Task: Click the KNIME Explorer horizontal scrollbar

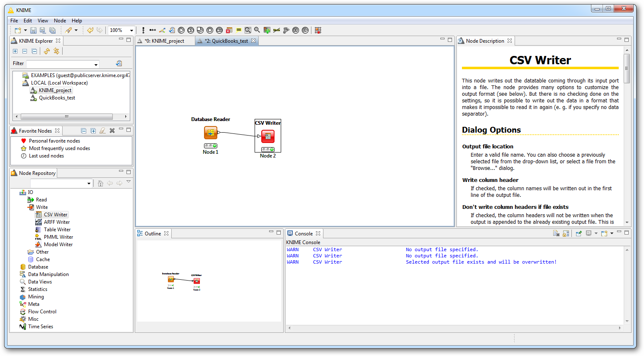Action: (67, 117)
